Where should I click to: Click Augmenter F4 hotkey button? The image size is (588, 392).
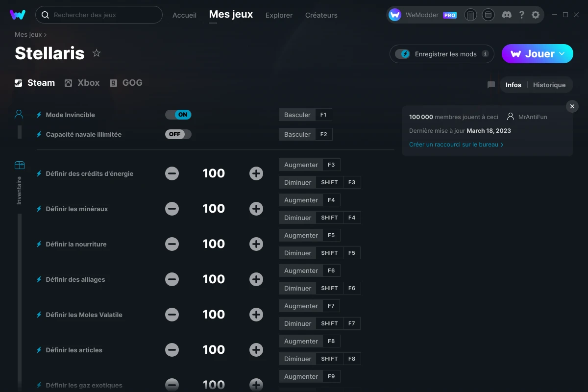pos(310,200)
